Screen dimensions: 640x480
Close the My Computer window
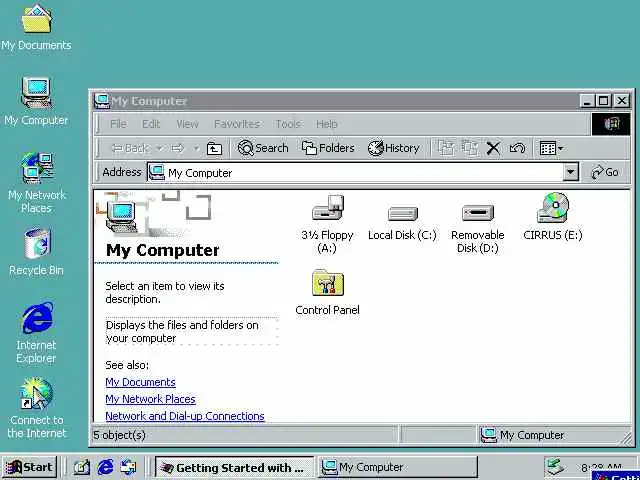622,100
